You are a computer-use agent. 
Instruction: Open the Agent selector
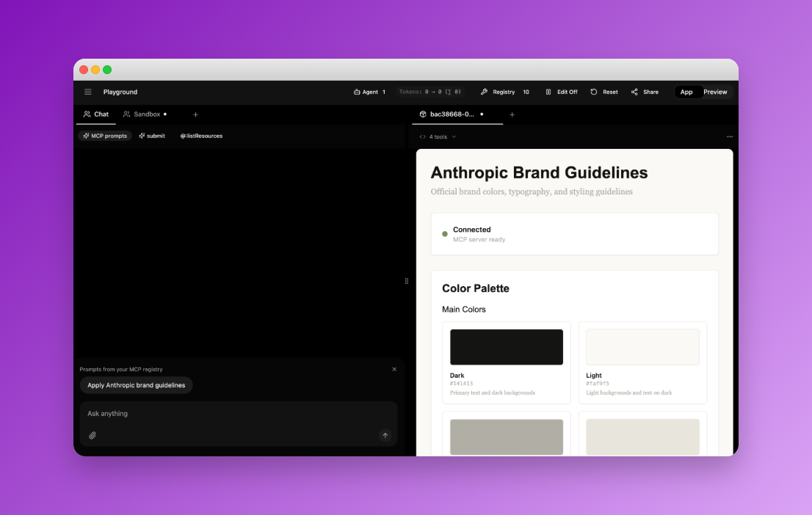(x=369, y=92)
